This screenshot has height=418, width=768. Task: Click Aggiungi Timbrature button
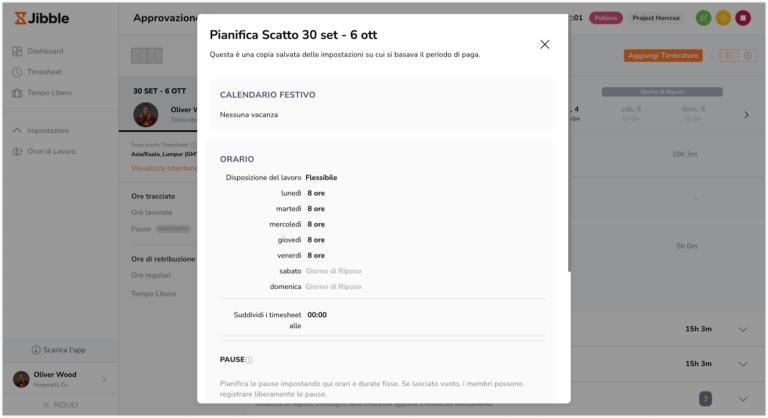[663, 56]
